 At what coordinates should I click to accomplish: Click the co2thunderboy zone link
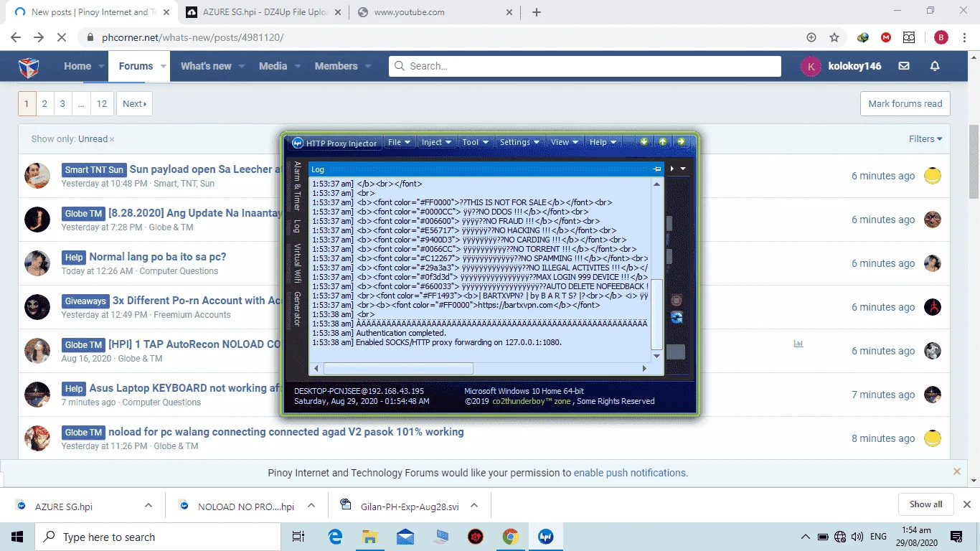pyautogui.click(x=532, y=401)
